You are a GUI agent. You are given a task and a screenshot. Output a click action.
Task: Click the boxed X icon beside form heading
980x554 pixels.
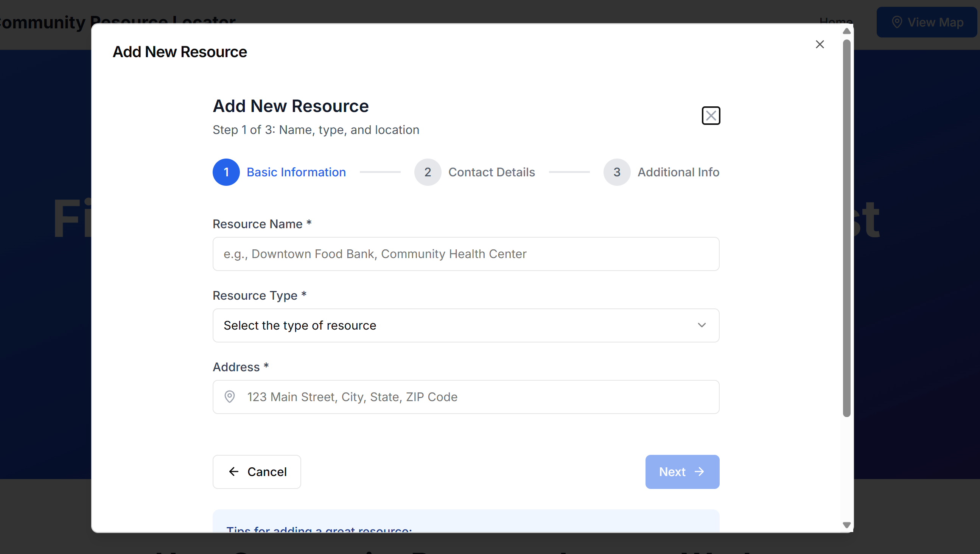pyautogui.click(x=711, y=116)
